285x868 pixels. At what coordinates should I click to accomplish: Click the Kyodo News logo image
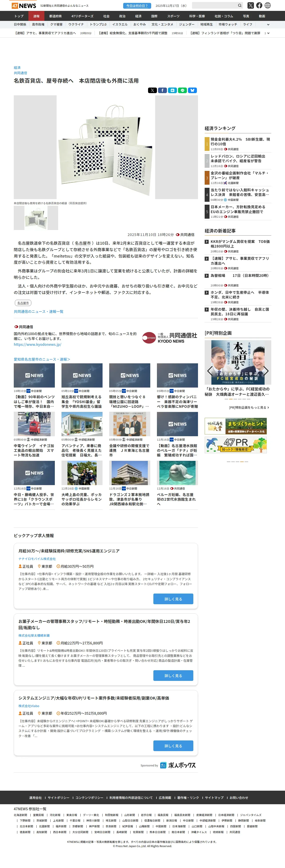pos(170,338)
